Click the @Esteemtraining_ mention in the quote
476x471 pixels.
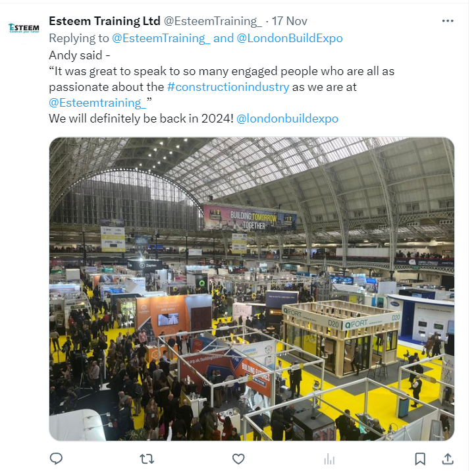tap(97, 103)
